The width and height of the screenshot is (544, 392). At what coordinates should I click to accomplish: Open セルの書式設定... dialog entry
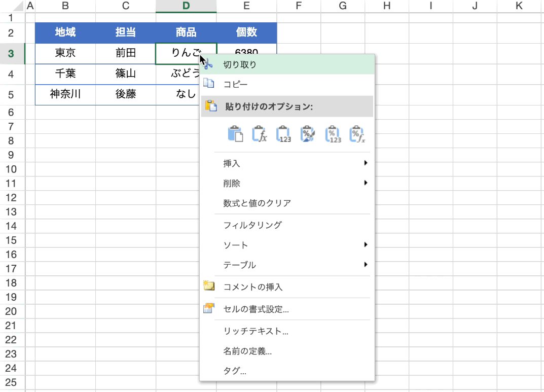point(287,309)
